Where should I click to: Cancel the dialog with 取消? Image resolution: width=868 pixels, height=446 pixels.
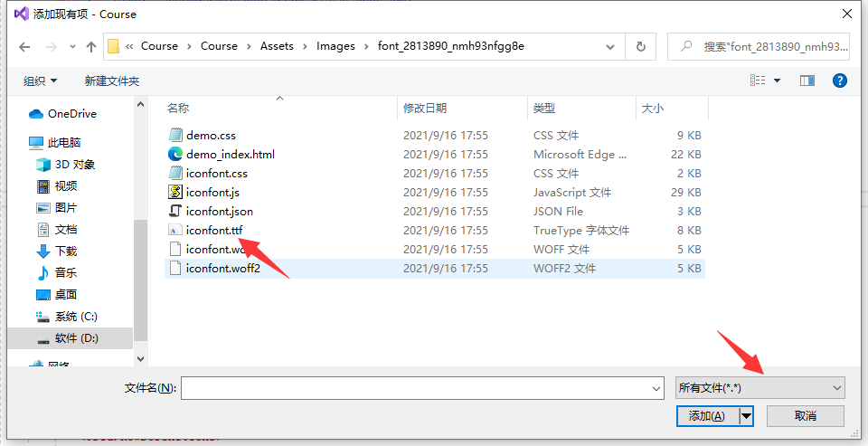(x=806, y=415)
